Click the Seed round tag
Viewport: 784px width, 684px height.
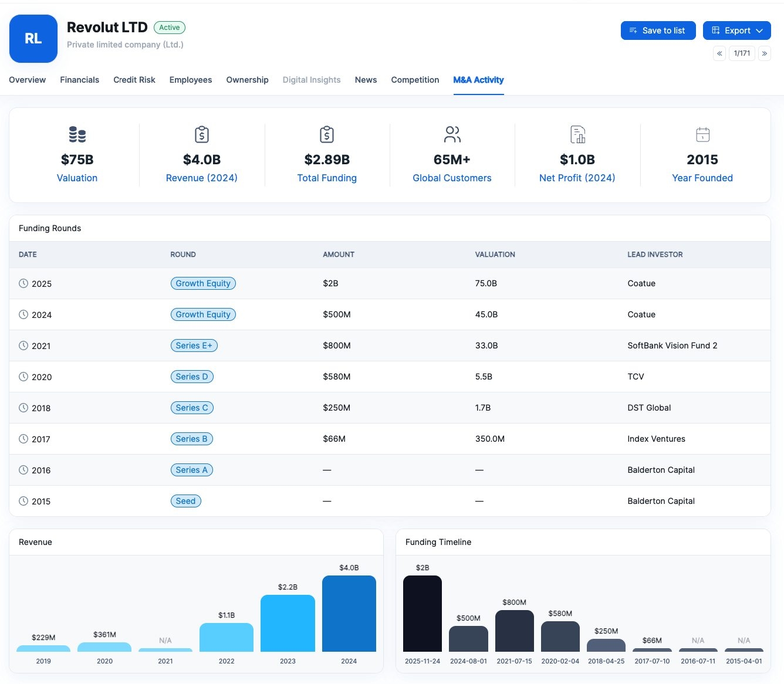186,501
